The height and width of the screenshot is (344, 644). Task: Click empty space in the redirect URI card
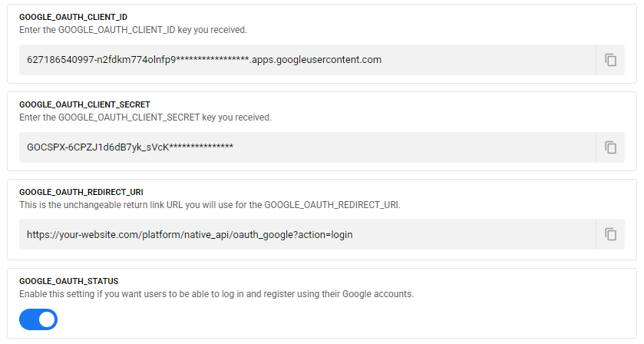pyautogui.click(x=522, y=198)
